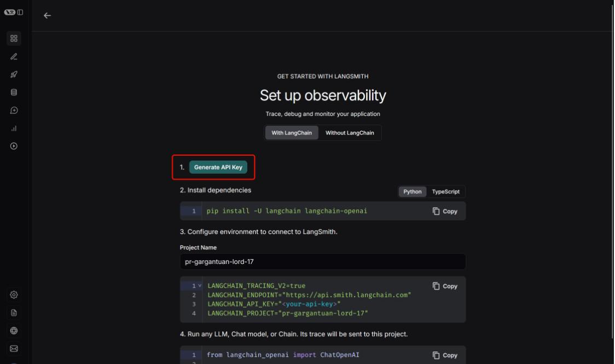Copy the ChatOpenAI import code block
The width and height of the screenshot is (615, 364).
coord(445,355)
